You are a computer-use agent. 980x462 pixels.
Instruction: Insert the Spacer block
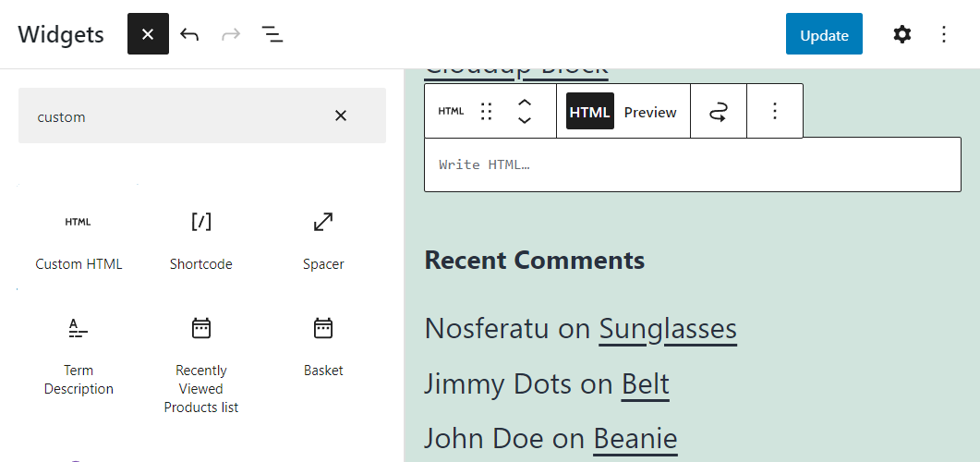click(x=323, y=237)
